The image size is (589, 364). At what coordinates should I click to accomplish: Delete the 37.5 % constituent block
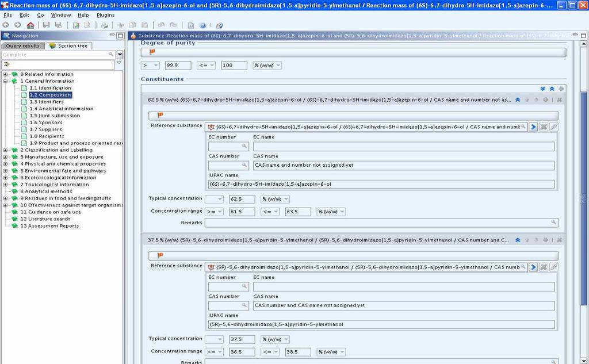[559, 240]
